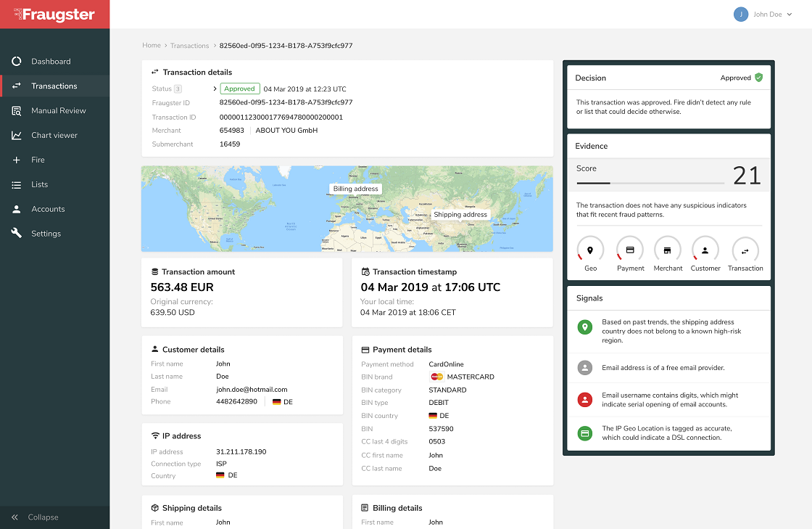Click the Home breadcrumb link
Screen dimensions: 812x529
click(x=152, y=46)
